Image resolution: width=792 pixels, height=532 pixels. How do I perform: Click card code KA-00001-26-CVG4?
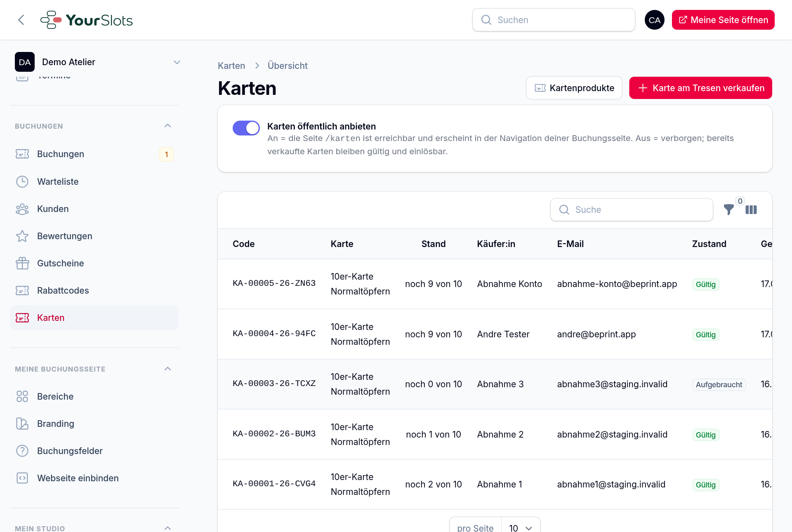(274, 484)
